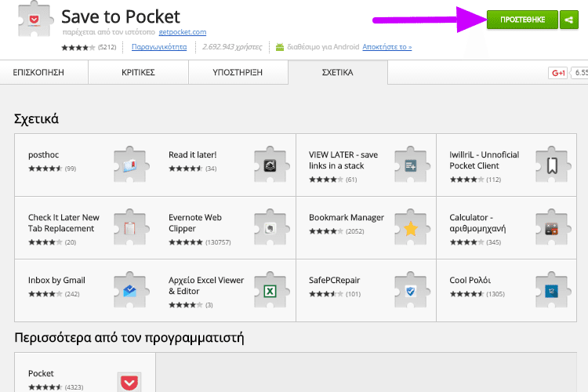Viewport: 588px width, 392px height.
Task: Click the Save to Pocket rating stars
Action: [x=78, y=47]
